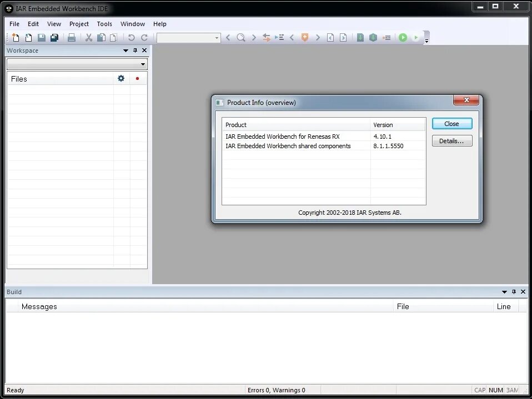Screen dimensions: 532x399
Task: Click the Line column header in Build
Action: pyautogui.click(x=506, y=306)
